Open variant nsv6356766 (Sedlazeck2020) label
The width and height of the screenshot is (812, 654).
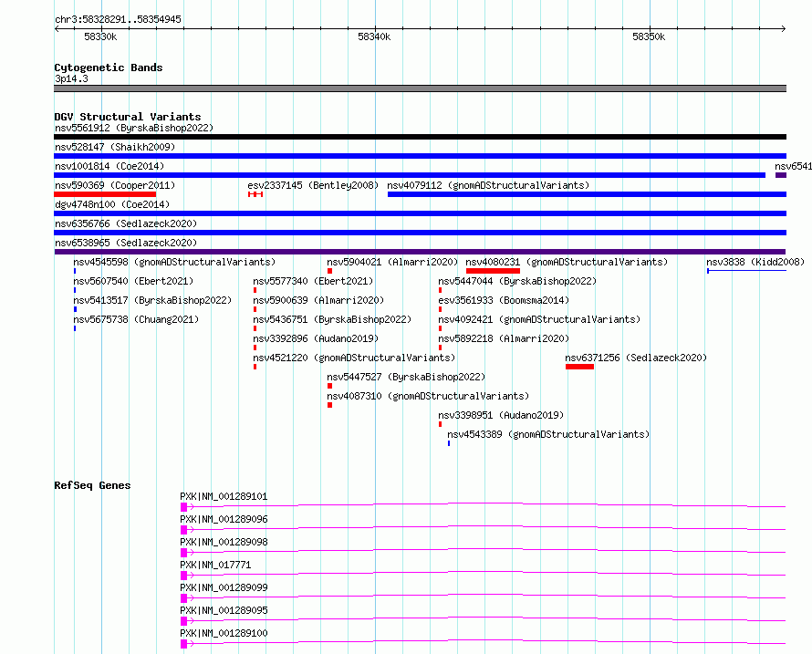pos(126,223)
